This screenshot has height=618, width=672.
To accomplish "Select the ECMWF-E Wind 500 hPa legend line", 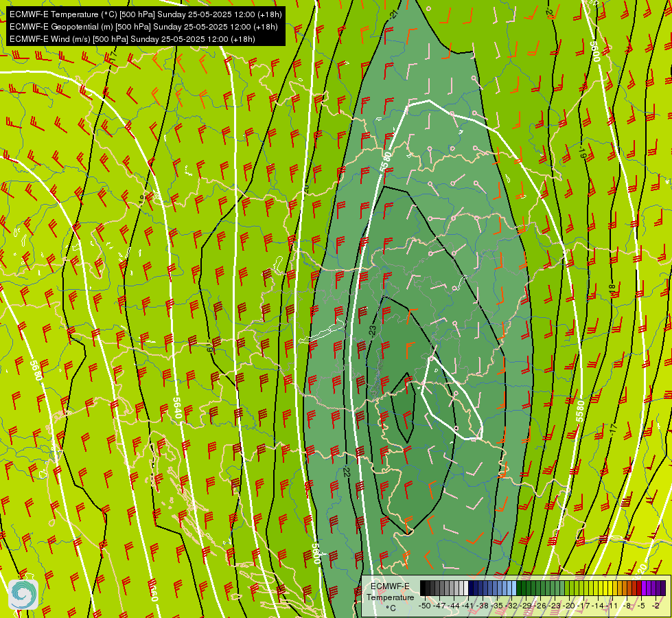I will pyautogui.click(x=132, y=39).
